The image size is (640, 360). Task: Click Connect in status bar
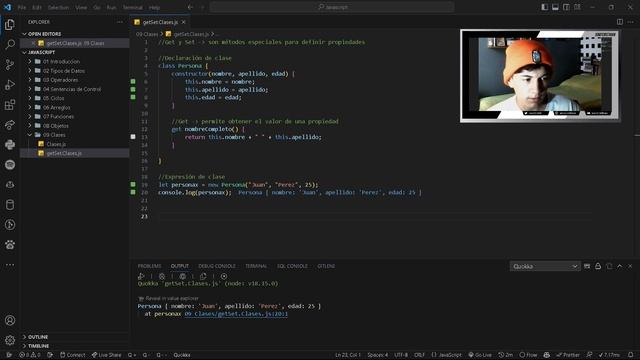click(x=73, y=355)
